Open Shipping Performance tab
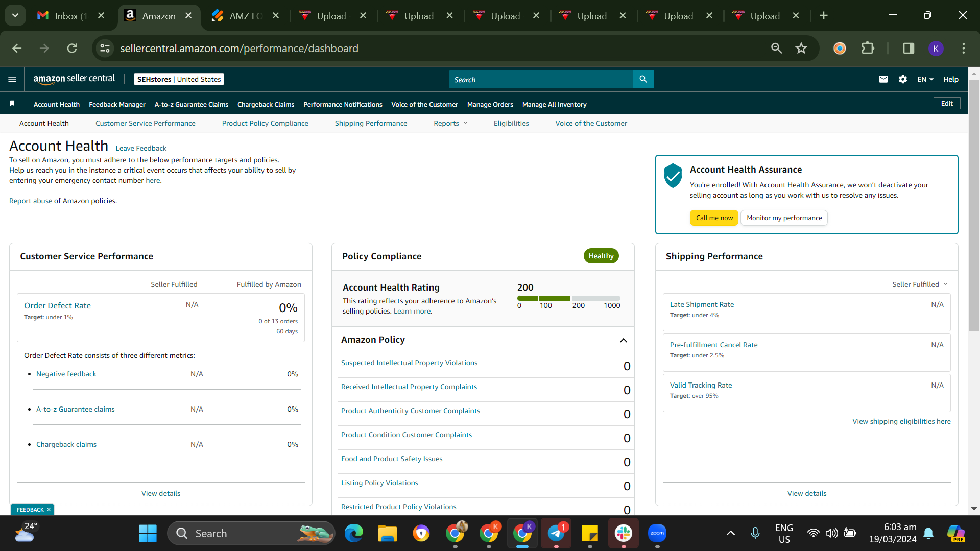The height and width of the screenshot is (551, 980). (x=371, y=123)
